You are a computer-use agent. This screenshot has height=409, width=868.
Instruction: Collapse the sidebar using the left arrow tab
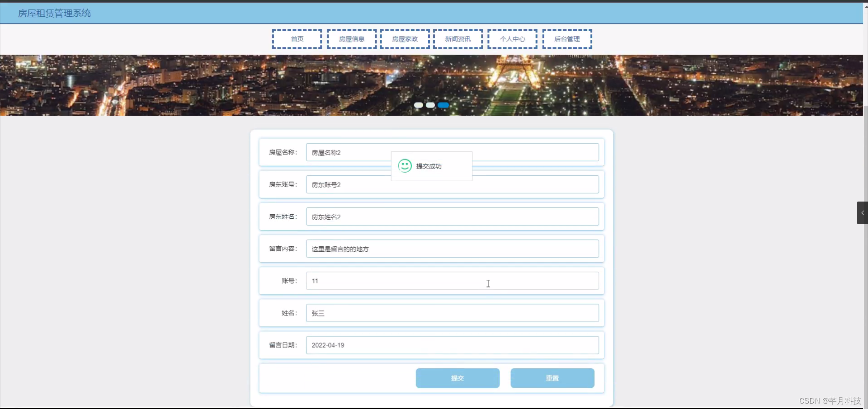point(862,212)
